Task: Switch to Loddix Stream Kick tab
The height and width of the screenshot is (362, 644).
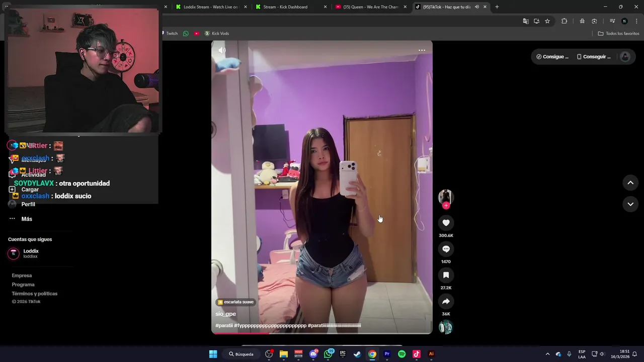Action: tap(210, 7)
